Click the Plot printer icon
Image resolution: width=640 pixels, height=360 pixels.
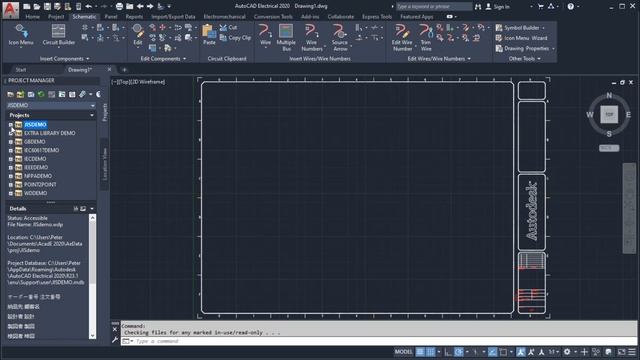[119, 6]
